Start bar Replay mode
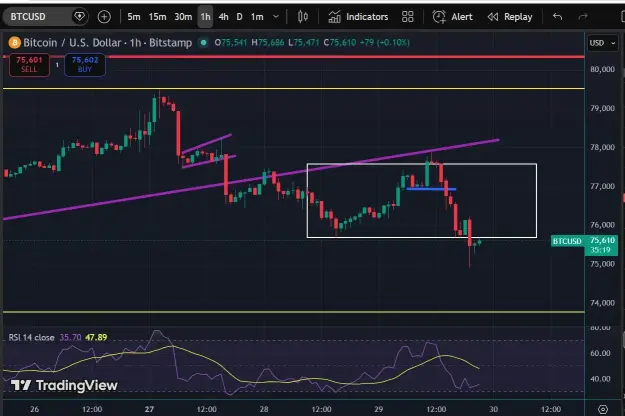This screenshot has height=416, width=625. click(x=510, y=17)
